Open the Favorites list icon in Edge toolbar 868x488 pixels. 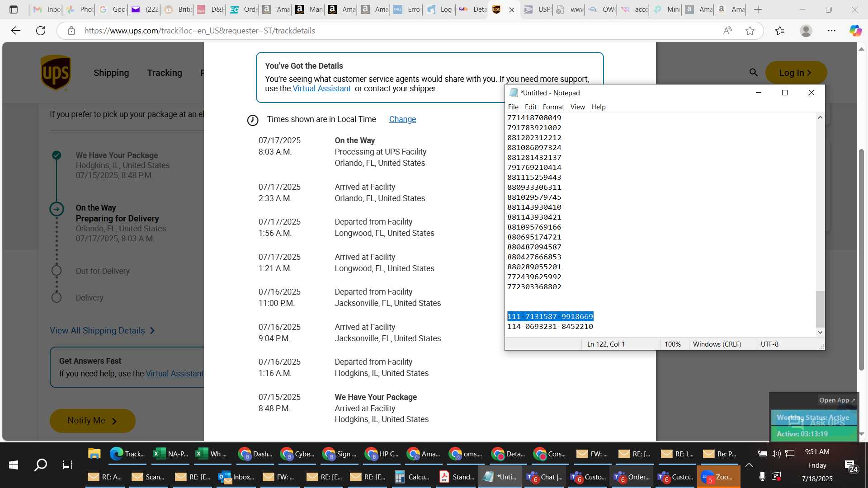[780, 31]
